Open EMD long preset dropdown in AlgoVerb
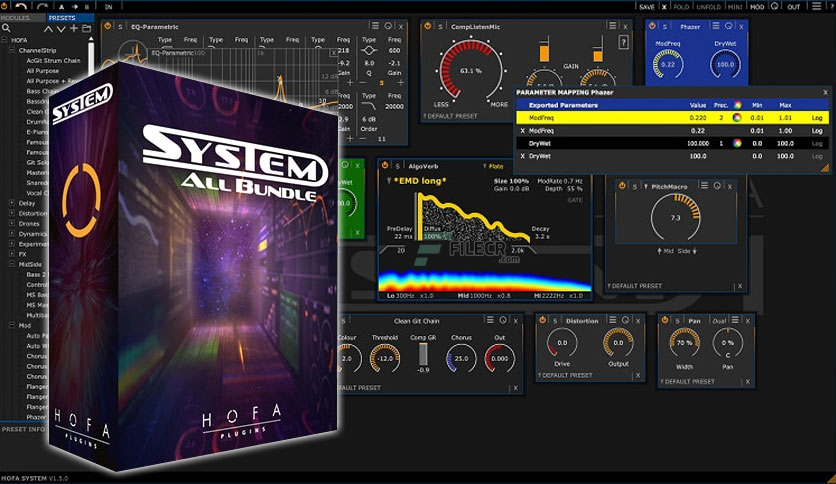Screen dimensions: 836x484 click(x=416, y=181)
